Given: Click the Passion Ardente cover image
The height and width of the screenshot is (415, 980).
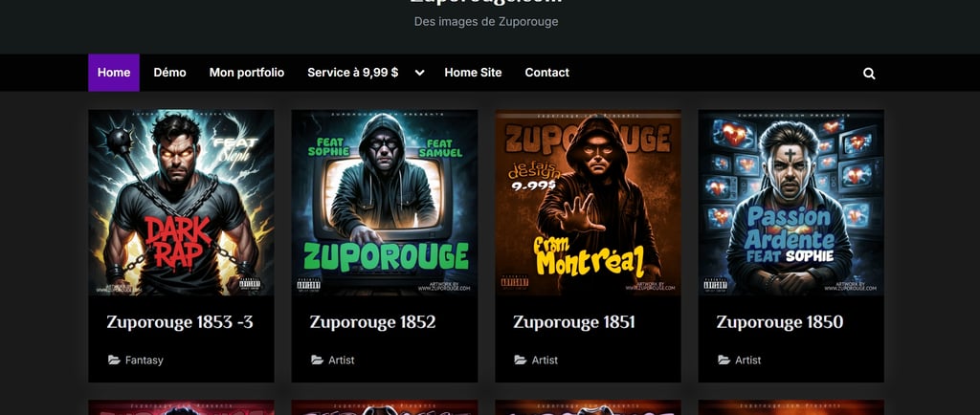Looking at the screenshot, I should (x=791, y=202).
